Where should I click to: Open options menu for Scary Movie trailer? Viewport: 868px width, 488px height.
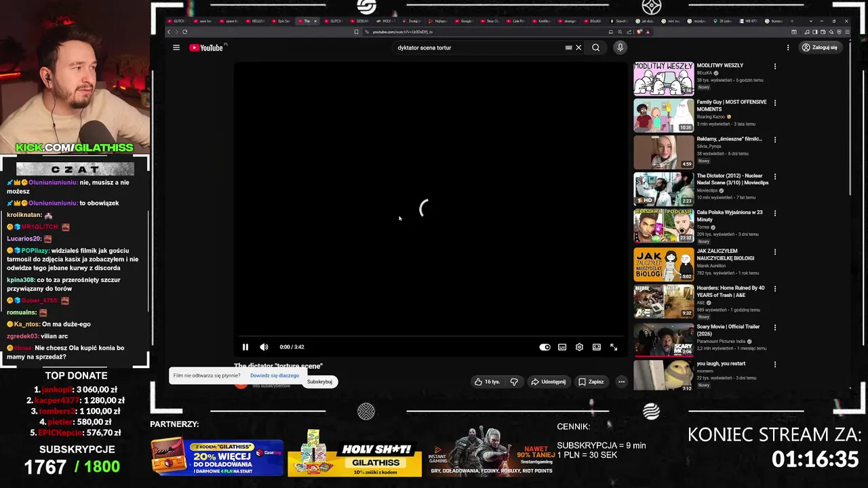click(x=775, y=327)
